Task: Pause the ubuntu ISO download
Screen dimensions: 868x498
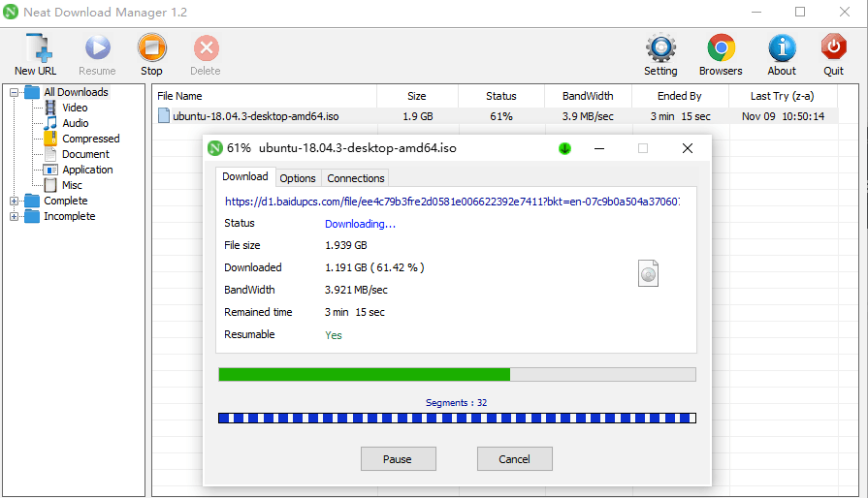Action: point(398,458)
